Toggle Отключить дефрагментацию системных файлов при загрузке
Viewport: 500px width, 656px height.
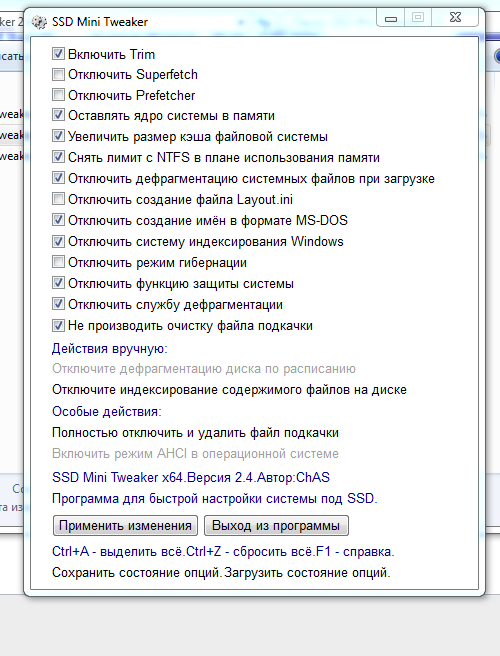pyautogui.click(x=58, y=178)
